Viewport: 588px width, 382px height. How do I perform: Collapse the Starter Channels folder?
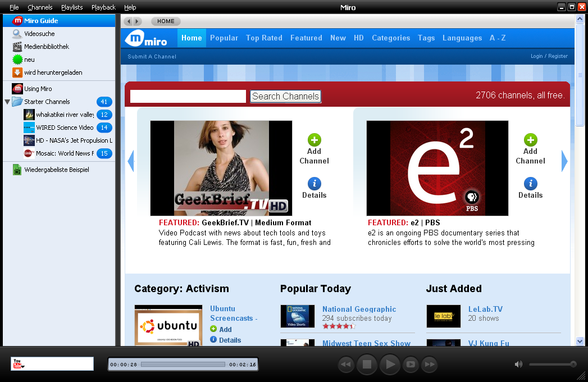click(7, 102)
